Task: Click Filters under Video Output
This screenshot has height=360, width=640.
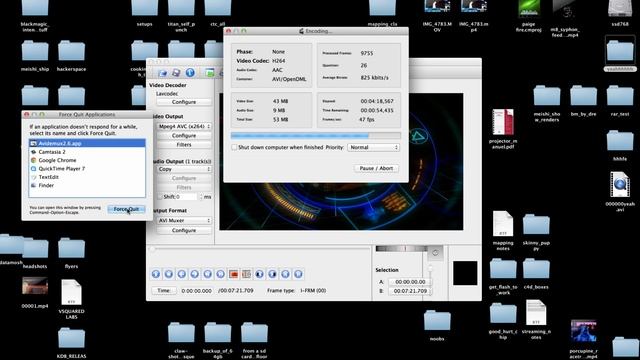Action: point(184,145)
